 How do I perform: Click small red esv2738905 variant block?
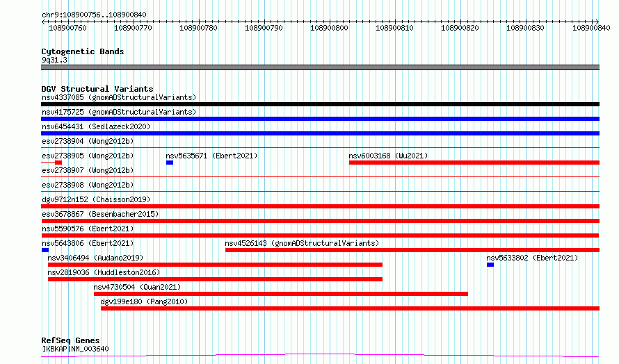[58, 163]
